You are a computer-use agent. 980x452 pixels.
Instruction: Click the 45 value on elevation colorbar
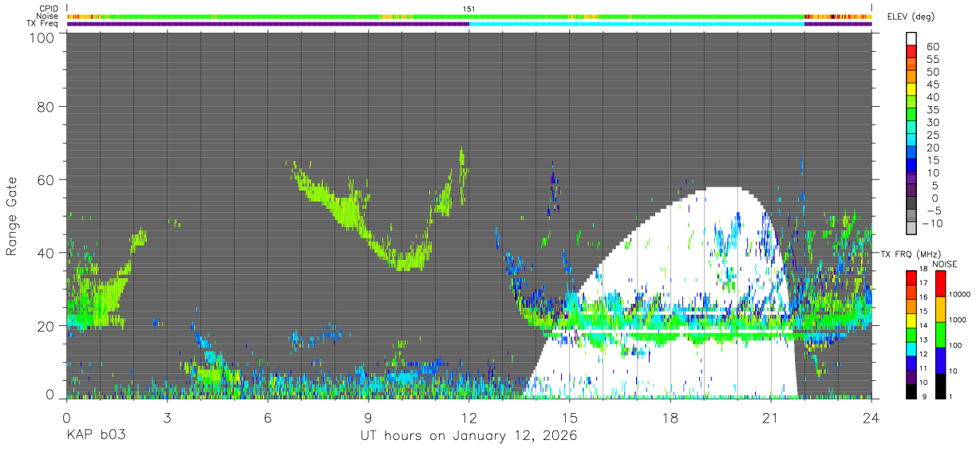[x=932, y=85]
